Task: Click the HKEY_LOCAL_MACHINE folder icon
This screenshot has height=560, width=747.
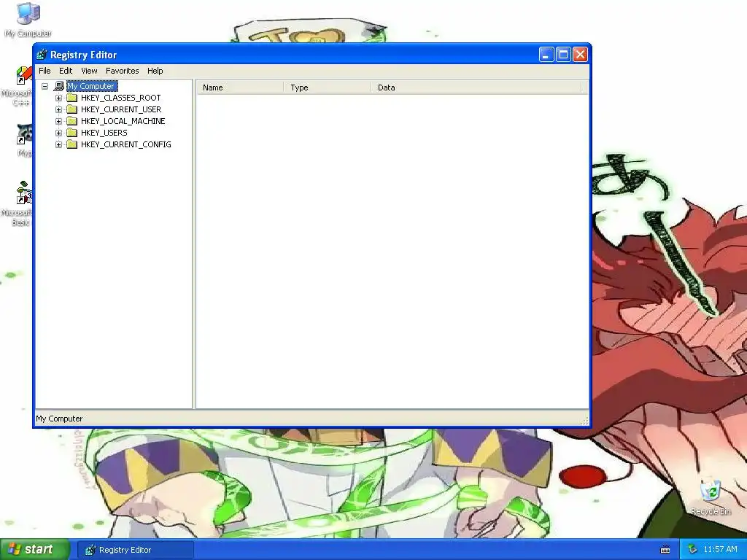Action: [x=72, y=121]
